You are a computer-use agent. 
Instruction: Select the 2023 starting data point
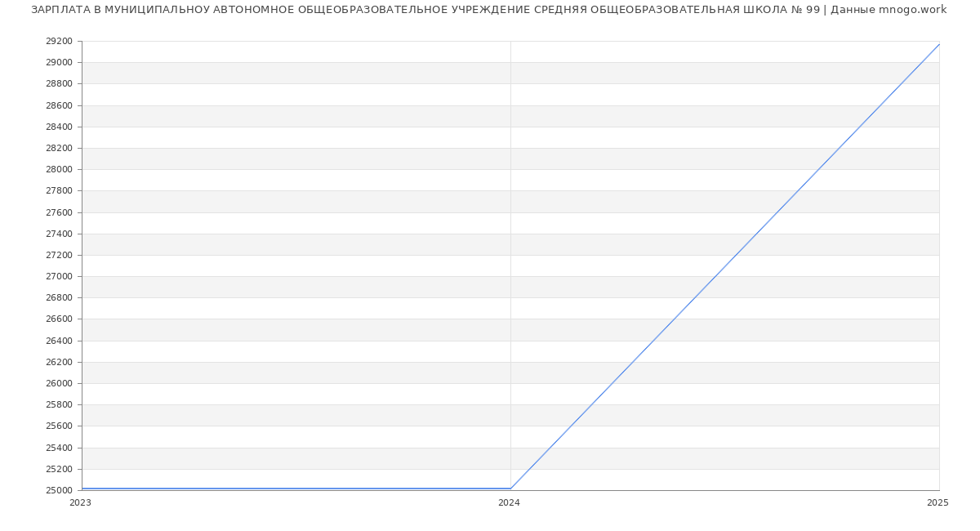point(82,489)
